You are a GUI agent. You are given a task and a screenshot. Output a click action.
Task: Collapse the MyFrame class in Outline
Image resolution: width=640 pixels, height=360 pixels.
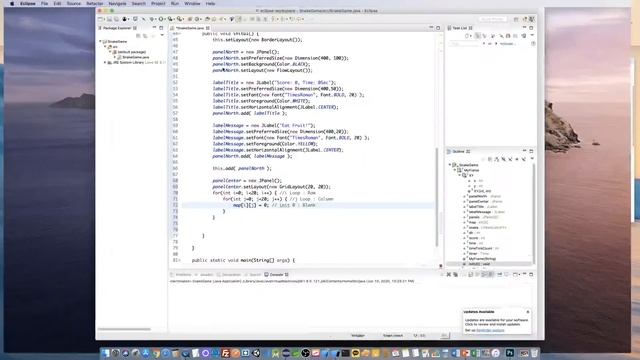(x=455, y=170)
